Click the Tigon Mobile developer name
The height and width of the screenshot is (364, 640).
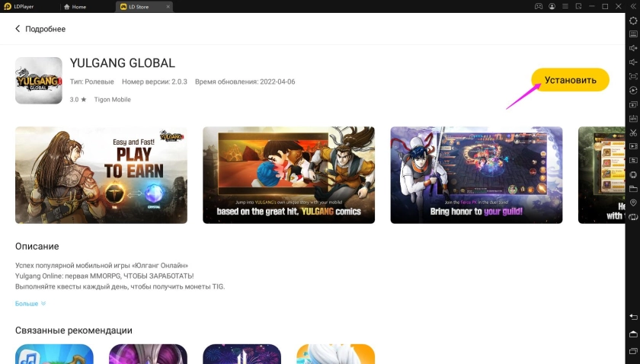[x=112, y=100]
